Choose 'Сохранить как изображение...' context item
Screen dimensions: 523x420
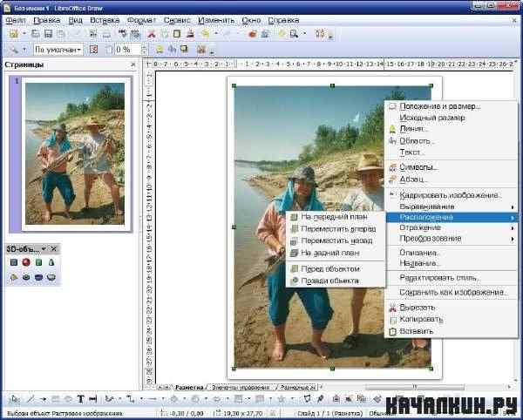(452, 292)
